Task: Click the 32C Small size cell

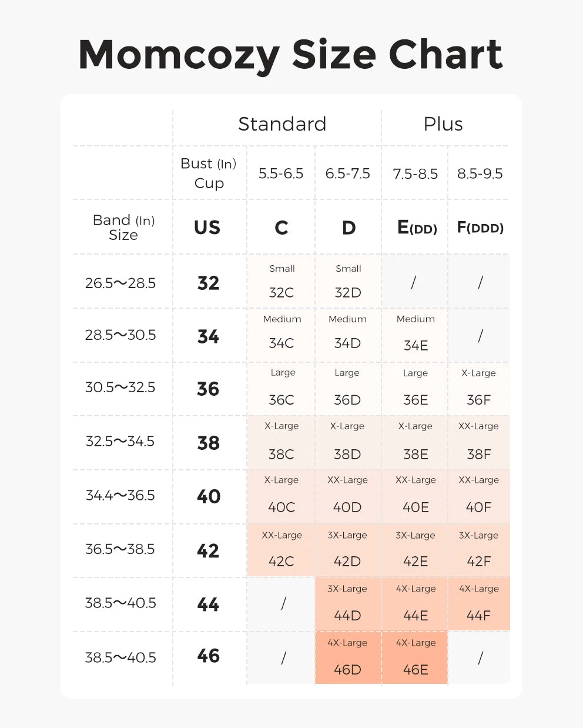Action: 282,282
